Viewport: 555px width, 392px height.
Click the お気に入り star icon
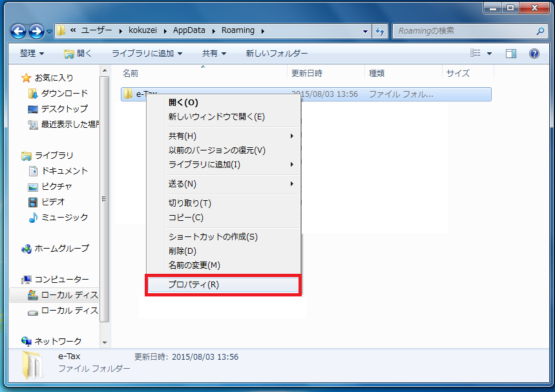click(x=26, y=78)
